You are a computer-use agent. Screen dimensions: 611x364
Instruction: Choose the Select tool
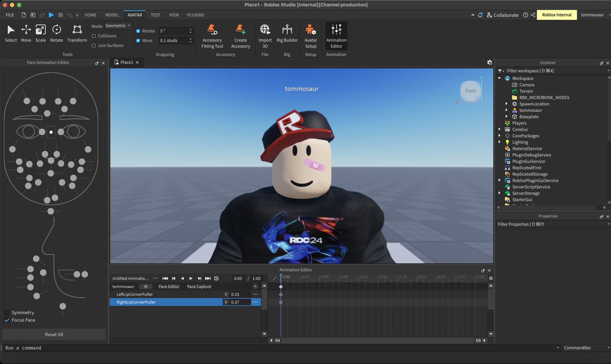(x=11, y=34)
